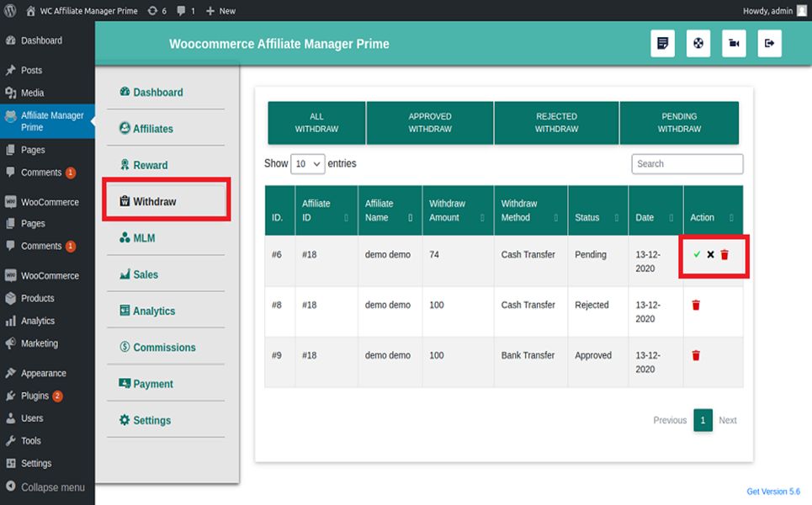The width and height of the screenshot is (812, 505).
Task: Click into the table Search field
Action: click(687, 164)
